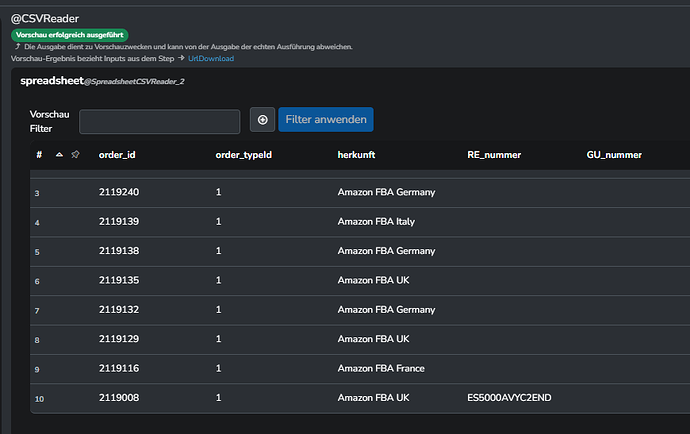This screenshot has height=434, width=690.
Task: Click the sort ascending arrow icon
Action: tap(59, 155)
